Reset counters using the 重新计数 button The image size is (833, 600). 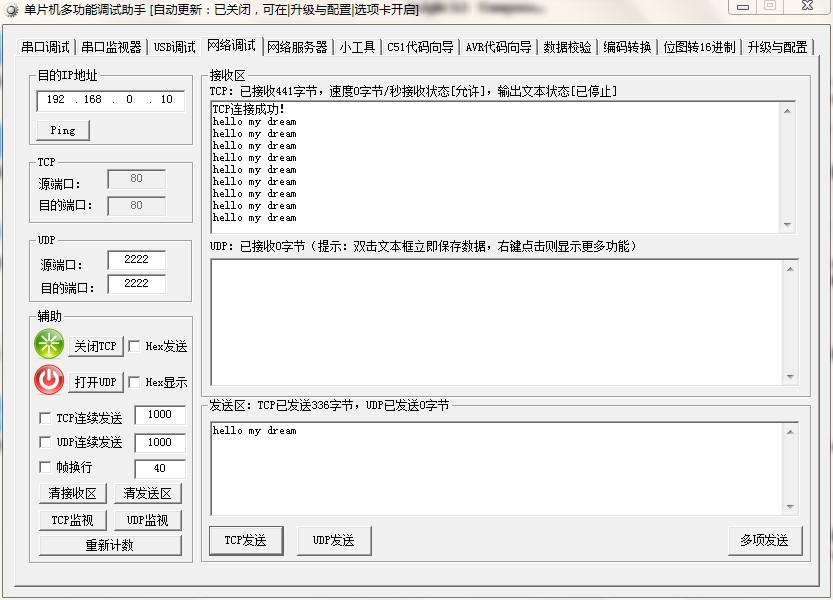click(110, 544)
